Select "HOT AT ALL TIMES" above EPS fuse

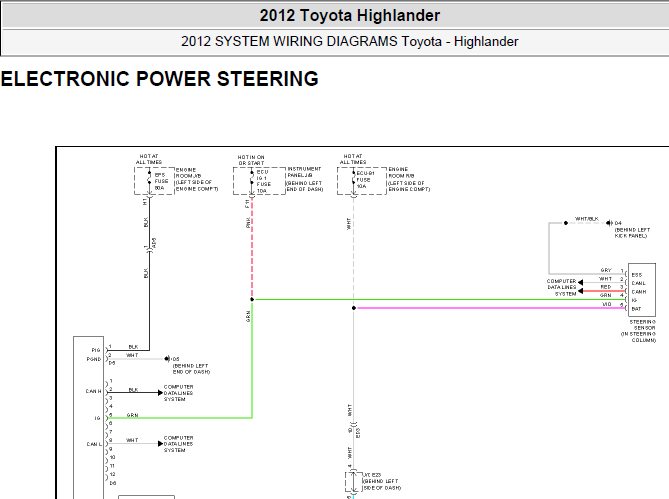(149, 160)
